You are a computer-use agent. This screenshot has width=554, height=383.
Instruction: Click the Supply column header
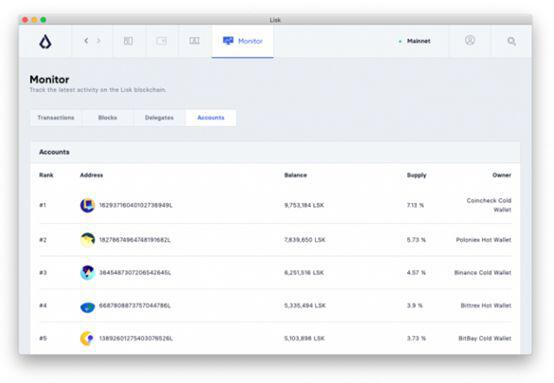(x=417, y=175)
